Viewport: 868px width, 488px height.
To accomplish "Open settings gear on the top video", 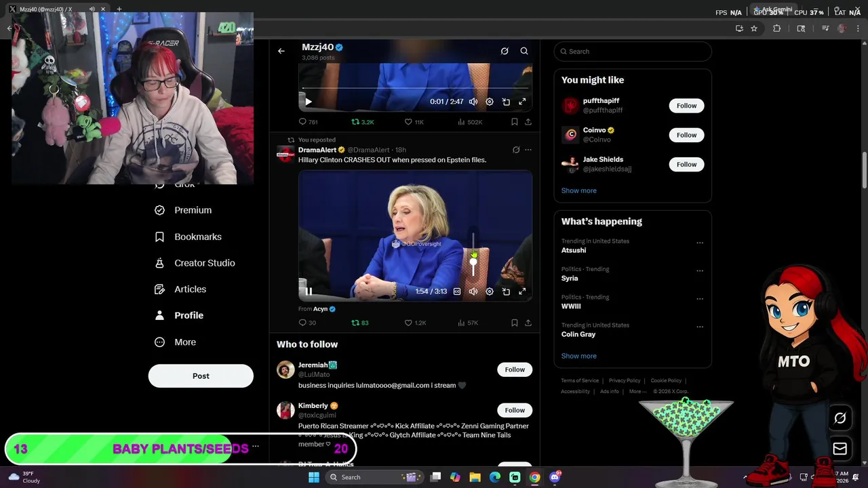I will click(490, 102).
